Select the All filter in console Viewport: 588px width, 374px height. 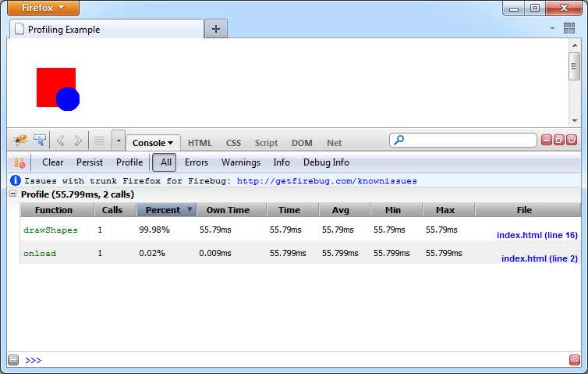tap(165, 162)
